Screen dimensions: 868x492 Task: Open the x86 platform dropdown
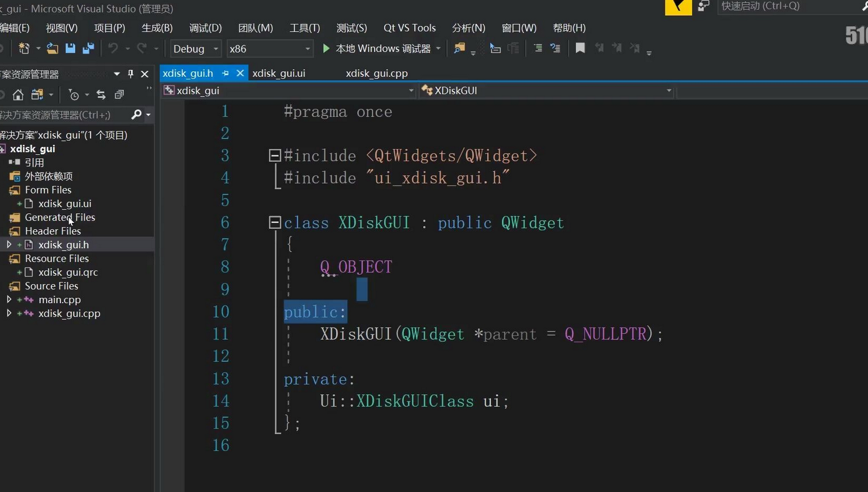269,49
